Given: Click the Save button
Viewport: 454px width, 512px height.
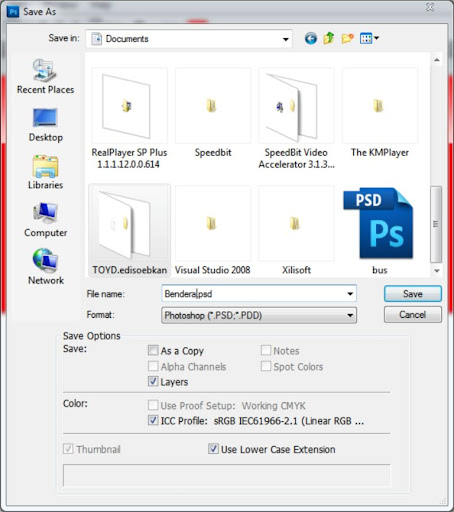Looking at the screenshot, I should 413,294.
